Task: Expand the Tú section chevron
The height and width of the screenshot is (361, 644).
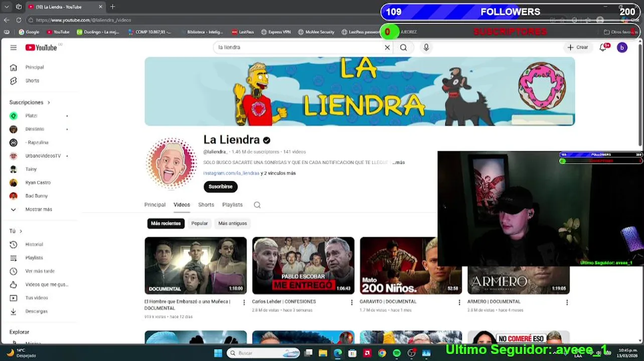Action: 21,231
